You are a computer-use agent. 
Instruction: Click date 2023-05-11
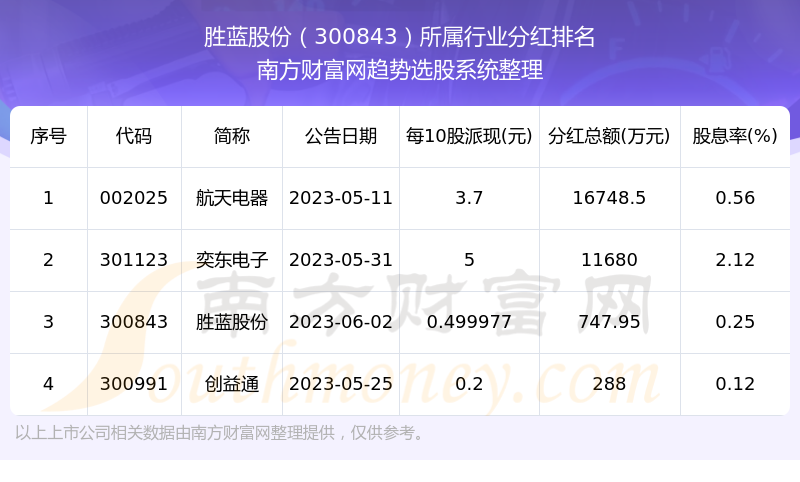(x=341, y=198)
